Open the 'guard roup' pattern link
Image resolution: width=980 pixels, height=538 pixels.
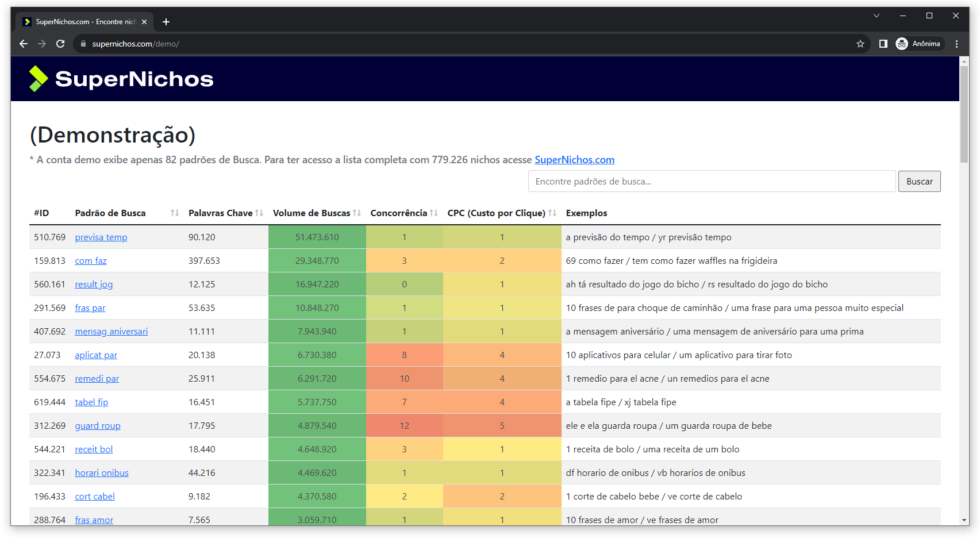click(x=98, y=426)
